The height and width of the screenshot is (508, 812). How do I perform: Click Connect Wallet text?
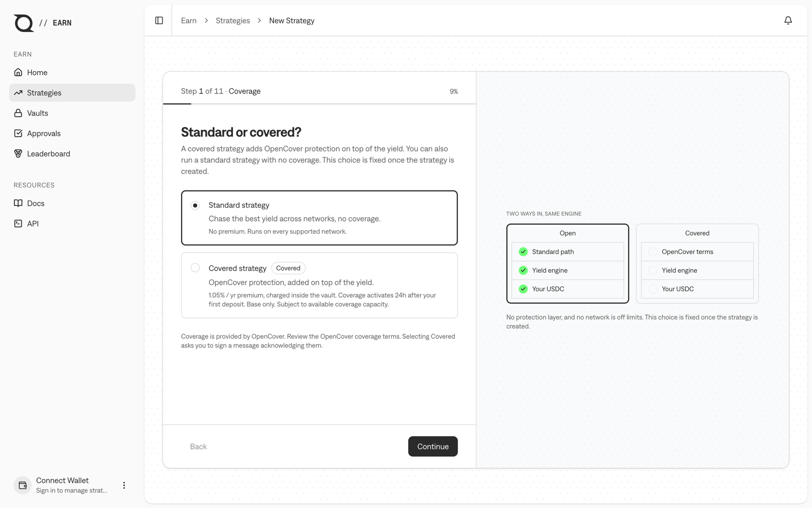pos(62,480)
